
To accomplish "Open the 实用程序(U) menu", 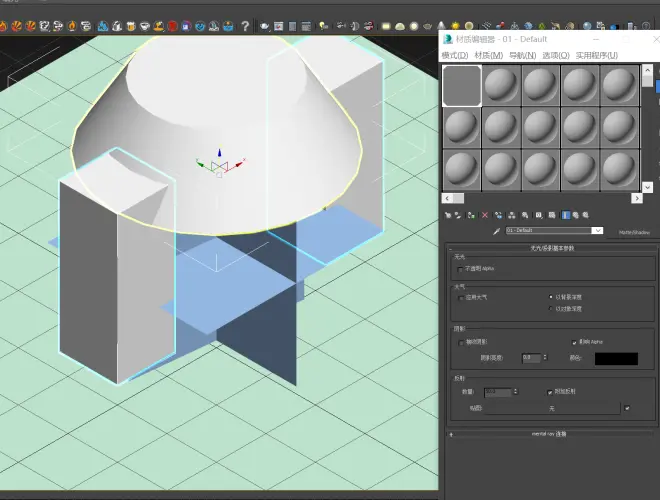I will [x=597, y=55].
